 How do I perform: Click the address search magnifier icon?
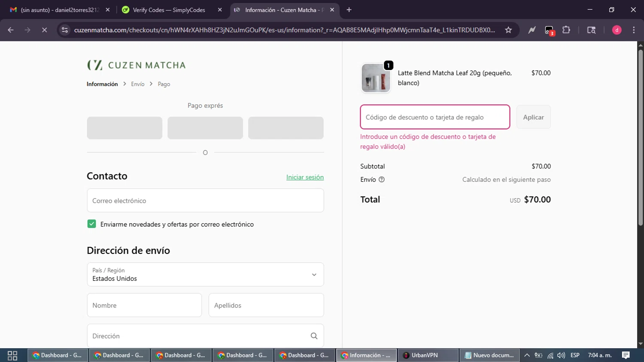(x=314, y=336)
